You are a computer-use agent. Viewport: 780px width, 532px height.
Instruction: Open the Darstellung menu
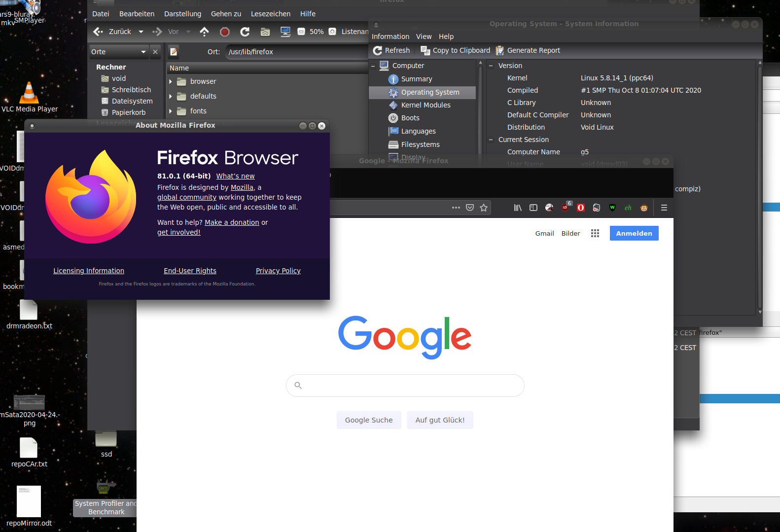tap(182, 14)
